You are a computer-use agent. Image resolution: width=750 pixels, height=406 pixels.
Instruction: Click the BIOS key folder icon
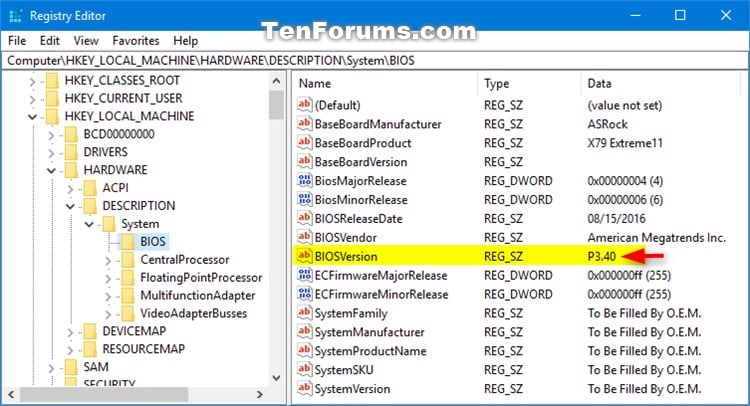(128, 241)
